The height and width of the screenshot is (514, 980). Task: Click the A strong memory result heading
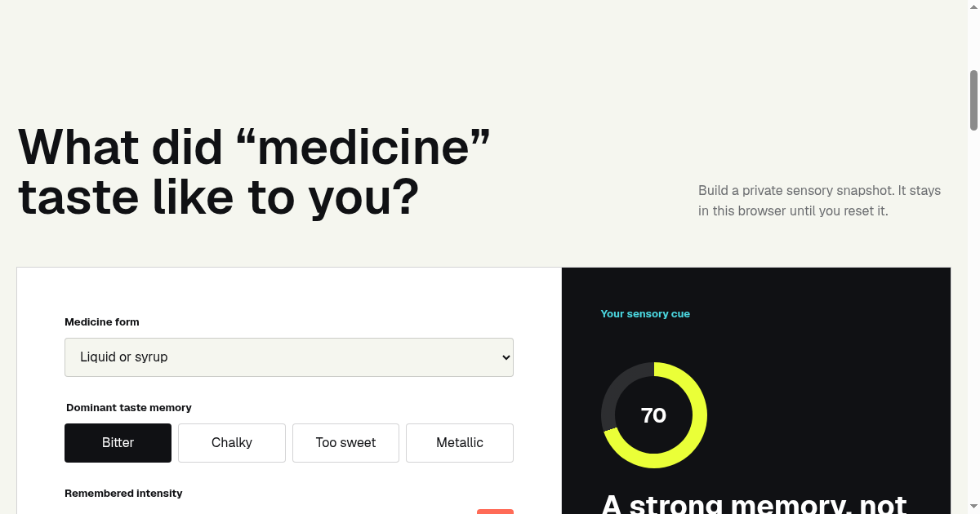coord(754,504)
